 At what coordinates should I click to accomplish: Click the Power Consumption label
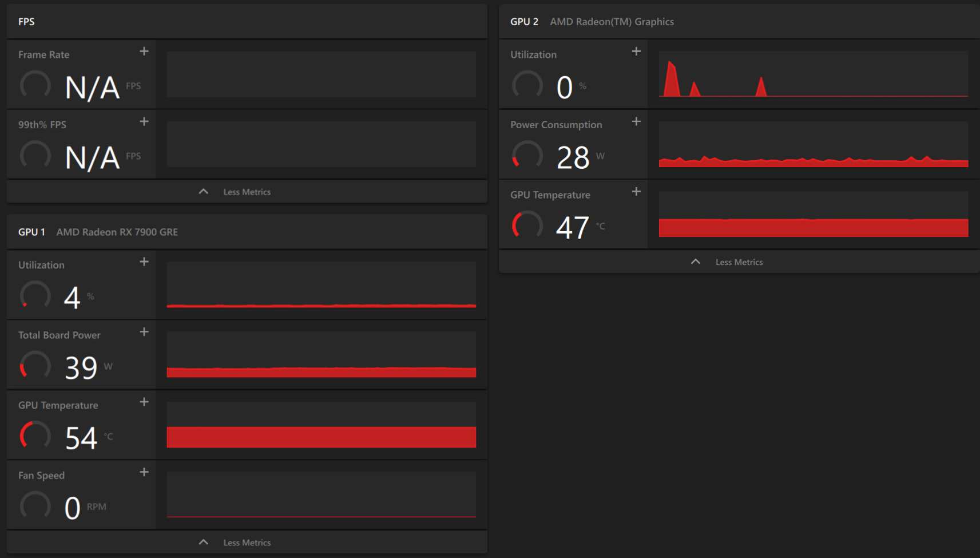(x=556, y=125)
